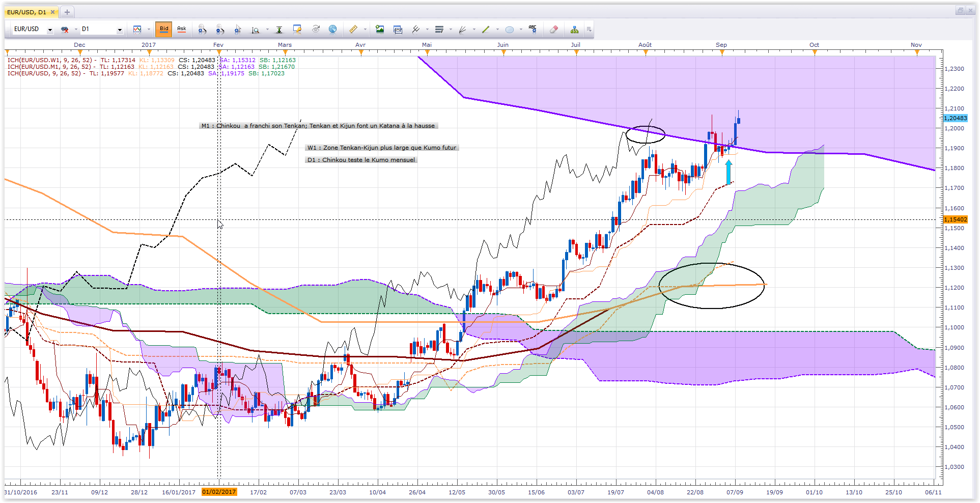
Task: Expand the remove-link icon dropdown arrow
Action: click(x=76, y=30)
